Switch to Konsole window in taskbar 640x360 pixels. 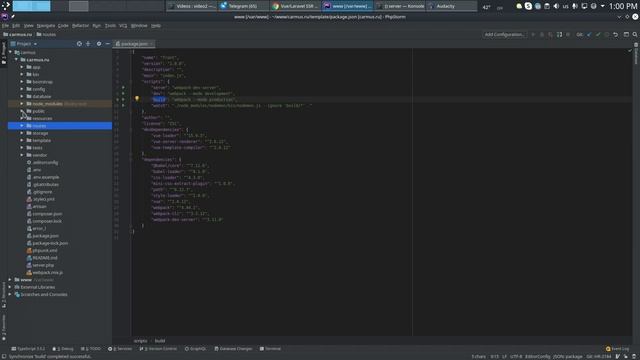(401, 6)
